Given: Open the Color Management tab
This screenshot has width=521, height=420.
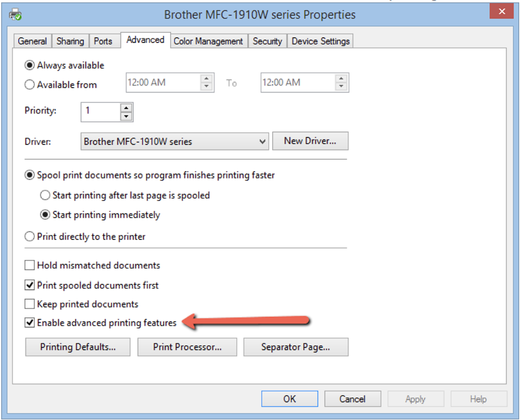Looking at the screenshot, I should [x=208, y=41].
